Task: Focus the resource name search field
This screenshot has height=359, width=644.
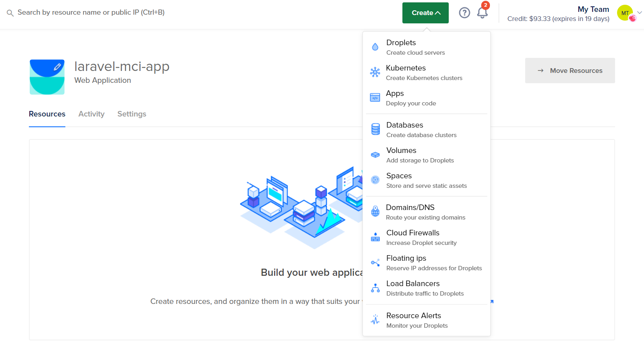Action: [91, 13]
